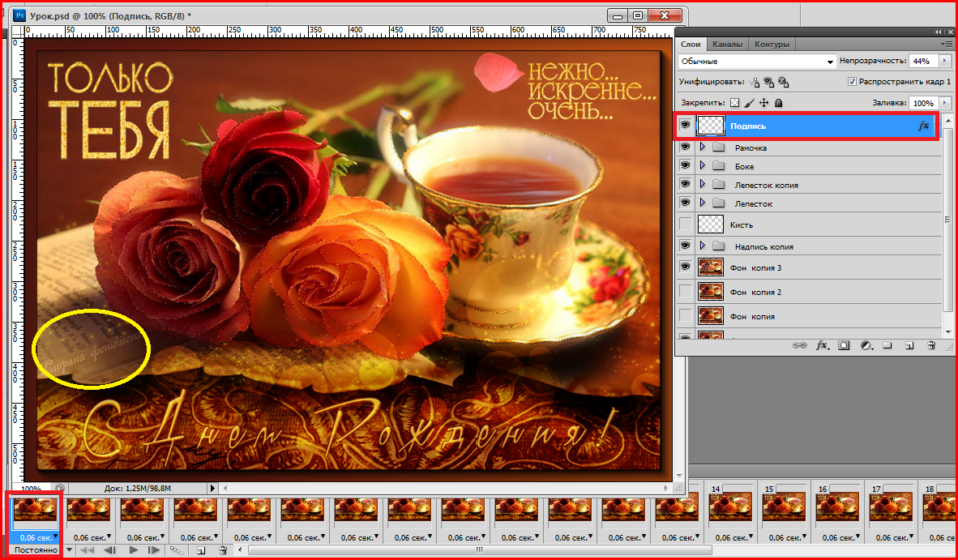Switch to the Контуры tab

(772, 44)
